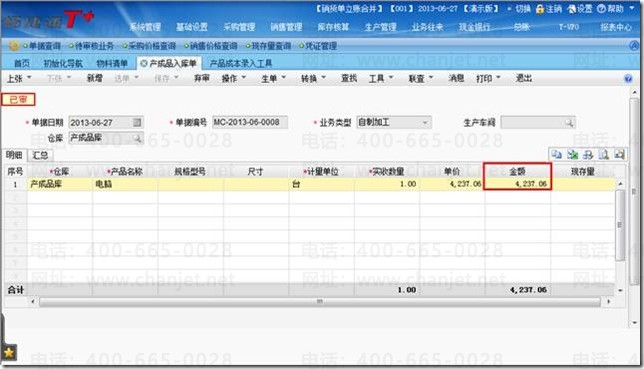Open the 操作 dropdown menu
The image size is (644, 369).
(233, 78)
